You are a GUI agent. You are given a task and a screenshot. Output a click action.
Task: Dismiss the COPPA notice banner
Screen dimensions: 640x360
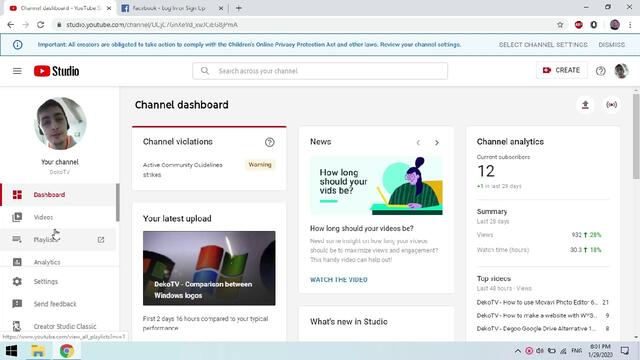point(611,44)
